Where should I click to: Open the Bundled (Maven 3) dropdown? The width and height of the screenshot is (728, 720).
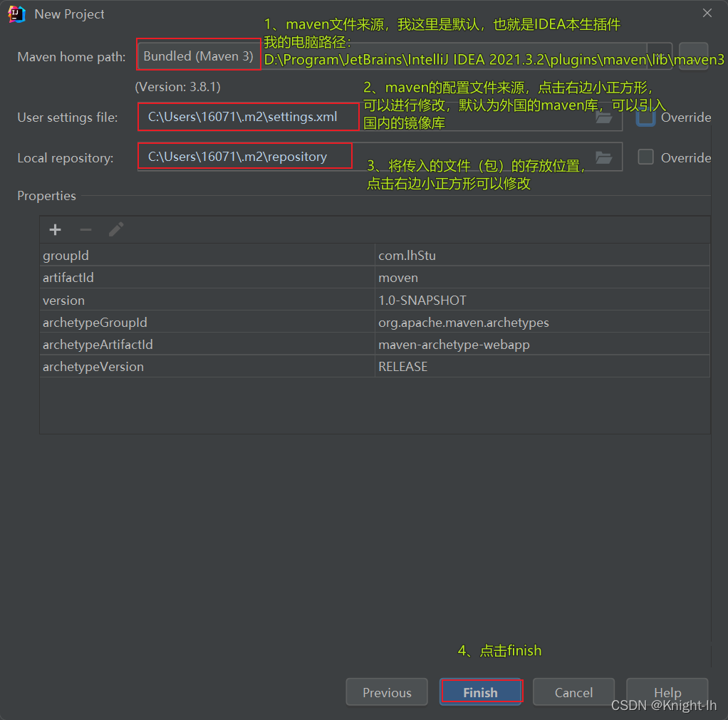198,56
